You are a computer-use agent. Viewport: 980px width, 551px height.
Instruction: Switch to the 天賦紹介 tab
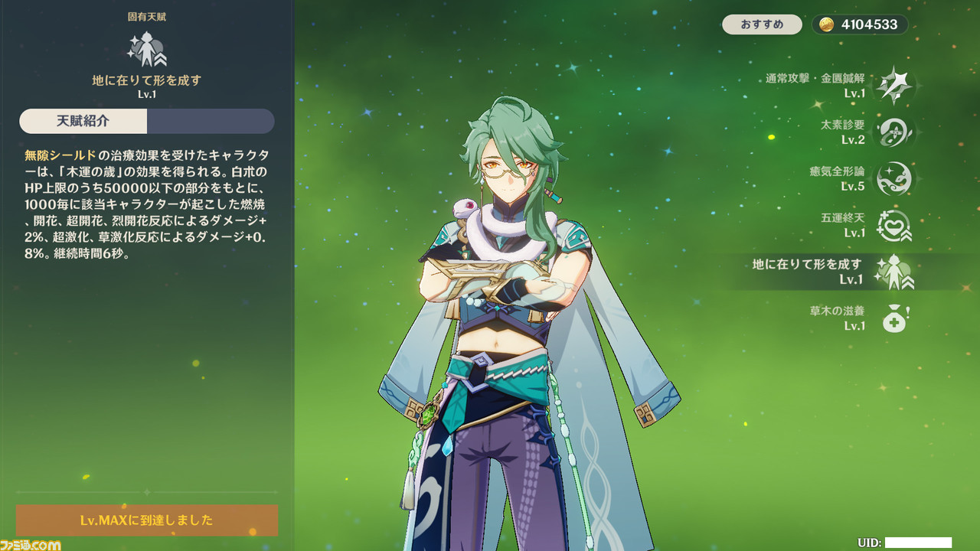point(83,121)
